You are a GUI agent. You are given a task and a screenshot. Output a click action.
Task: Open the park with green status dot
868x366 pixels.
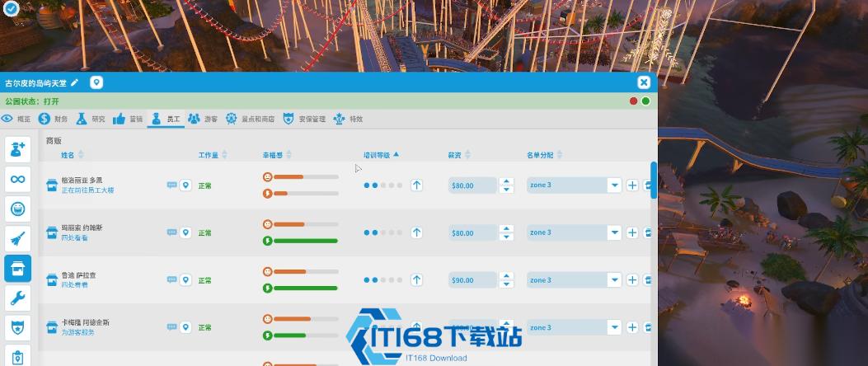(645, 101)
